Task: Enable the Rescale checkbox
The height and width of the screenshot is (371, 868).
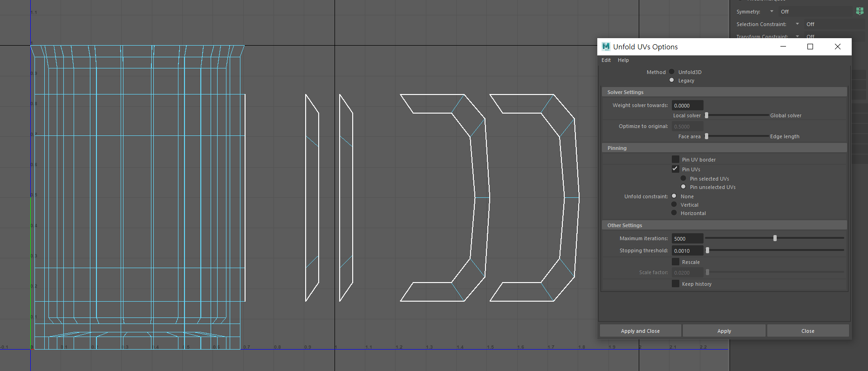Action: pos(675,262)
